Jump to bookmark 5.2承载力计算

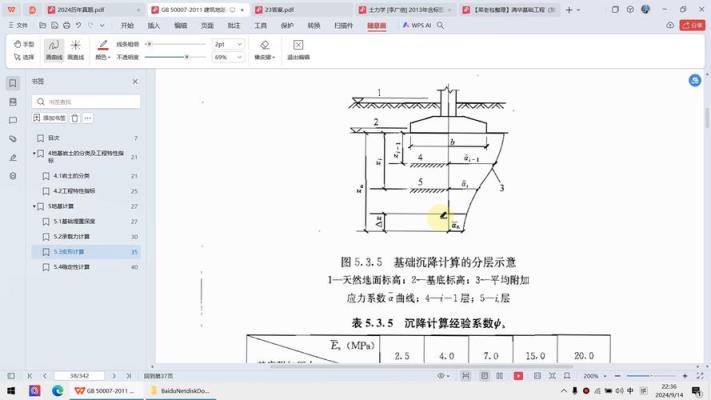pos(72,237)
